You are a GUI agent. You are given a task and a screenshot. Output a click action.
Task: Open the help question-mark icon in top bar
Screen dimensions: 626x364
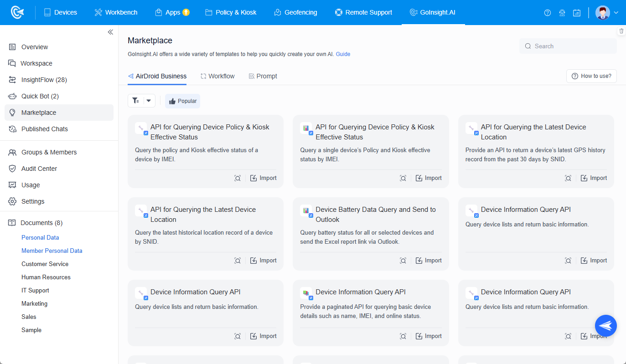pos(548,13)
